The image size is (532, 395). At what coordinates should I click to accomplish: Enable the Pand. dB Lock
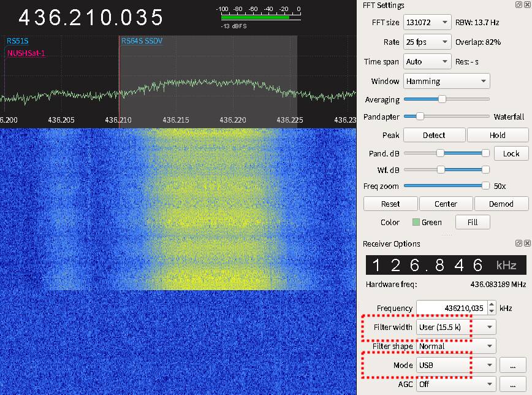[x=511, y=154]
